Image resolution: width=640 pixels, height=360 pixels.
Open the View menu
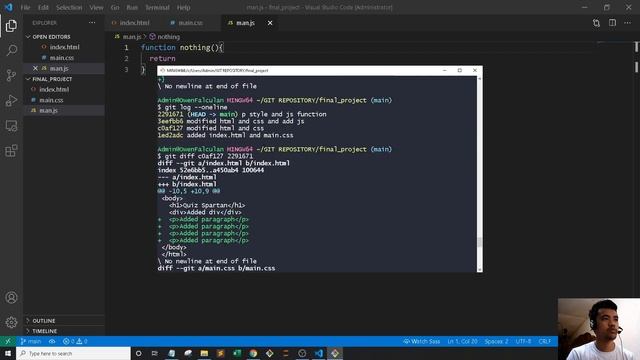tap(96, 7)
